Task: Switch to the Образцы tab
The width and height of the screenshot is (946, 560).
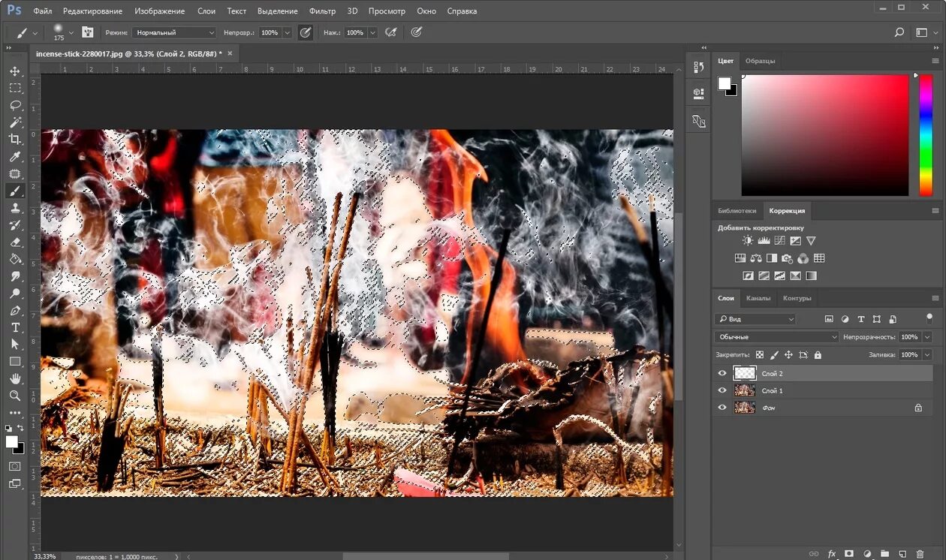Action: coord(760,61)
